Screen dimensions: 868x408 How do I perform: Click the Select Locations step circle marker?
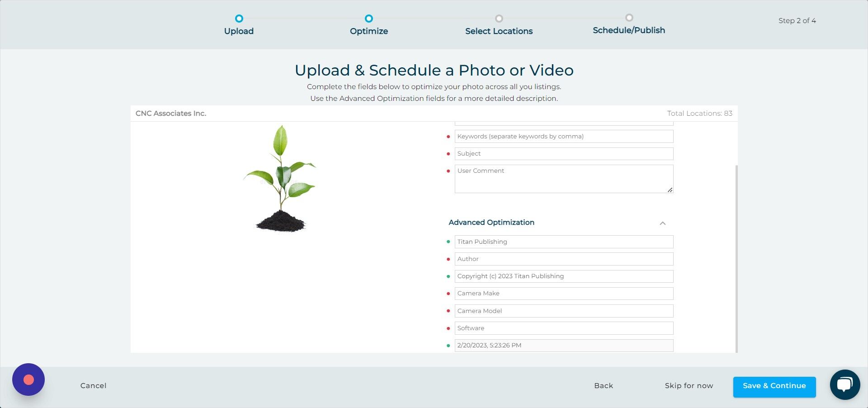point(499,19)
